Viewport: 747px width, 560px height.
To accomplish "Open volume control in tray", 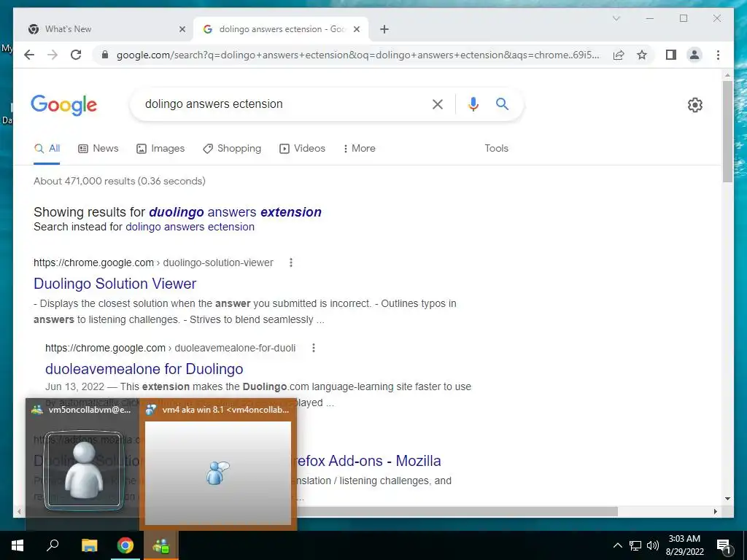I will click(x=653, y=545).
